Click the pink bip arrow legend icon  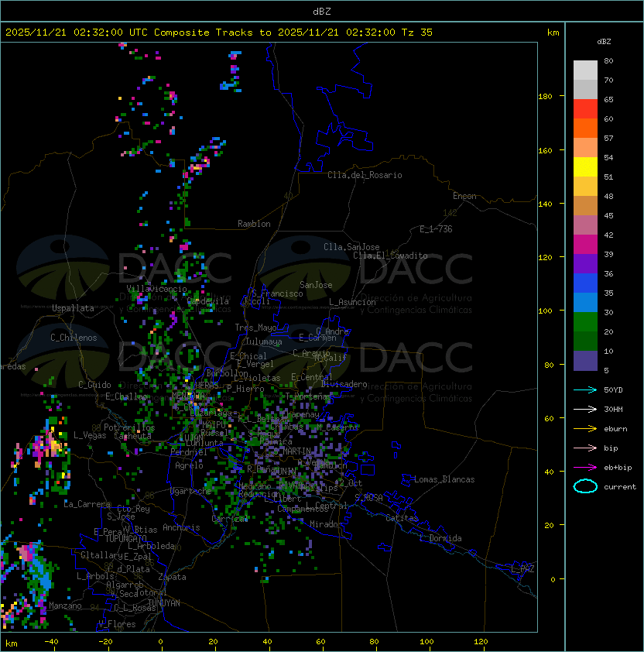tap(585, 448)
